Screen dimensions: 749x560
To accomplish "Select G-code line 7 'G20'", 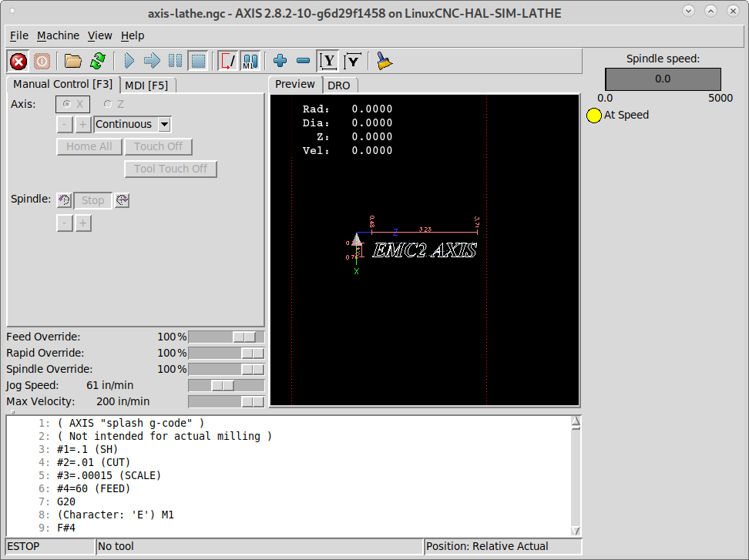I will (x=66, y=501).
